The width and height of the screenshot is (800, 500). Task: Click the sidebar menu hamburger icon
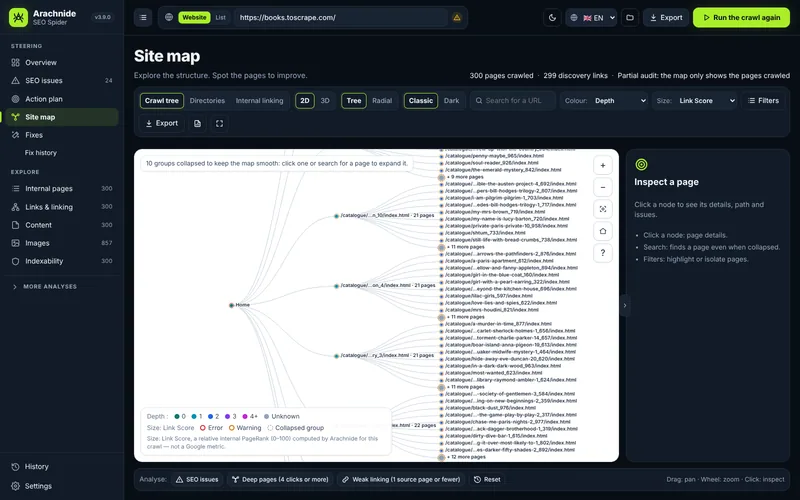coord(143,17)
